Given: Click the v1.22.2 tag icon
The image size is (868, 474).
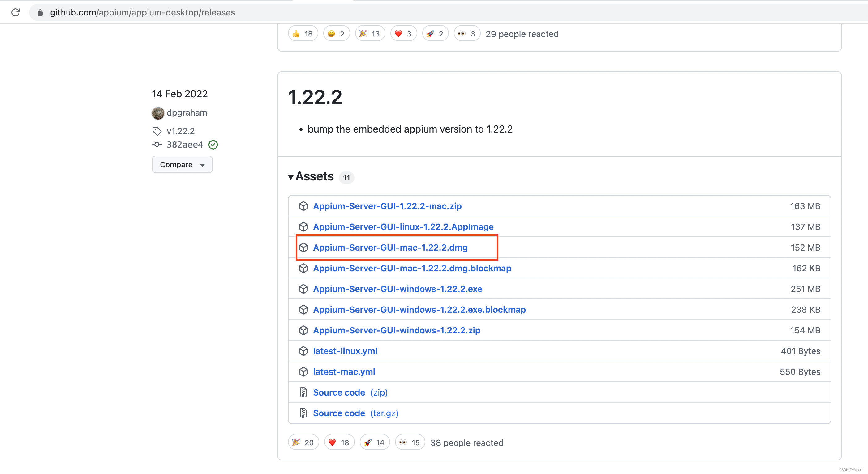Looking at the screenshot, I should point(157,131).
